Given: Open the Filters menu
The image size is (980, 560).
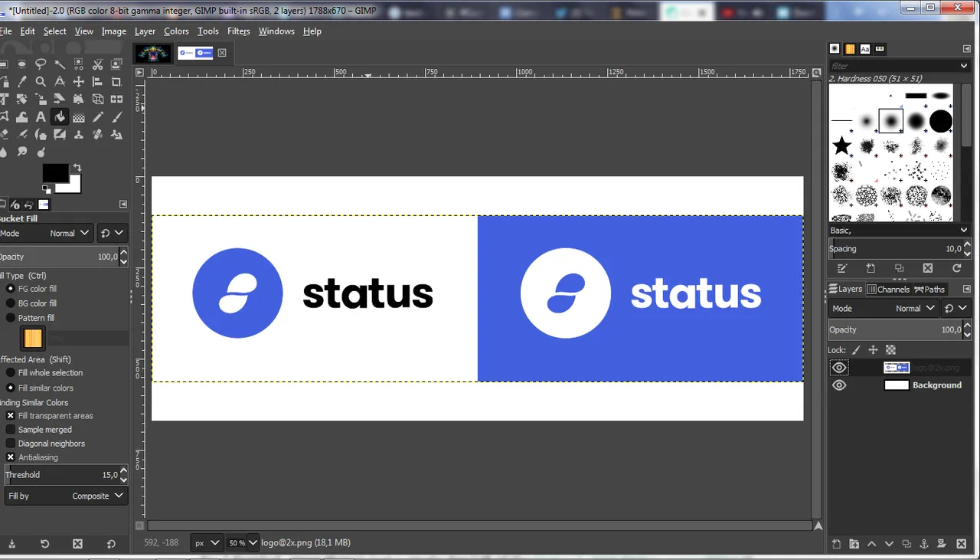Looking at the screenshot, I should click(x=239, y=31).
